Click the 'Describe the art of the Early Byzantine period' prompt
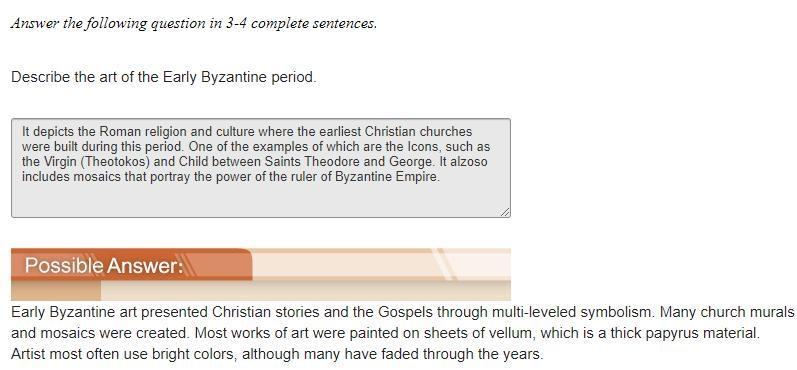 tap(163, 77)
